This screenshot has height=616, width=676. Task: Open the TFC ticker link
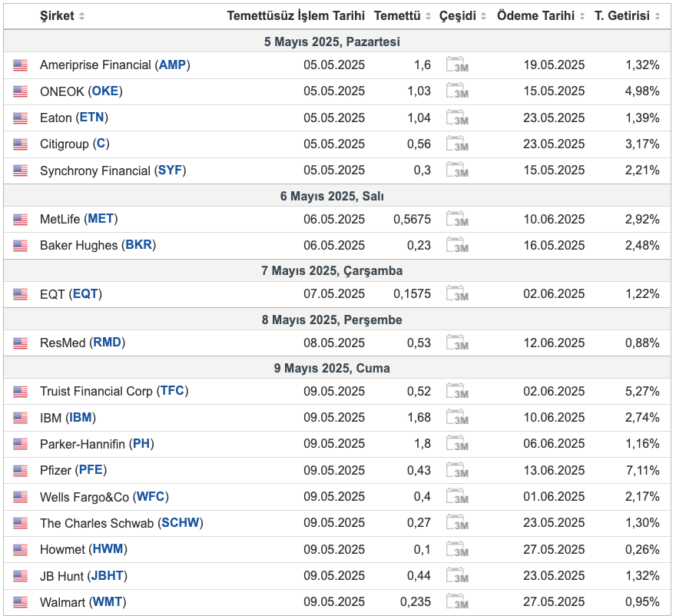tap(172, 390)
